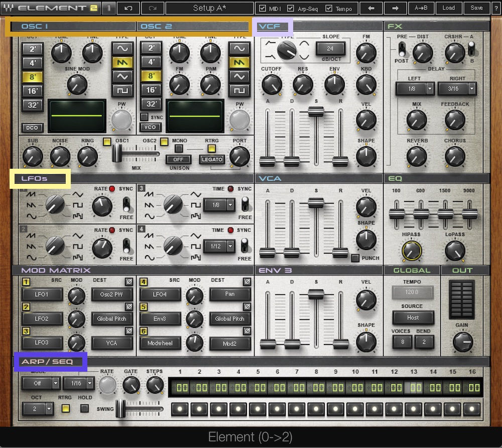Select the sawtooth waveform for OSC 1

tap(122, 62)
